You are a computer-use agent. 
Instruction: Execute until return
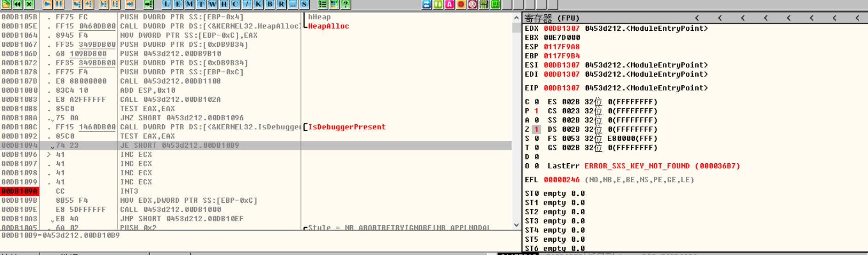coord(130,4)
